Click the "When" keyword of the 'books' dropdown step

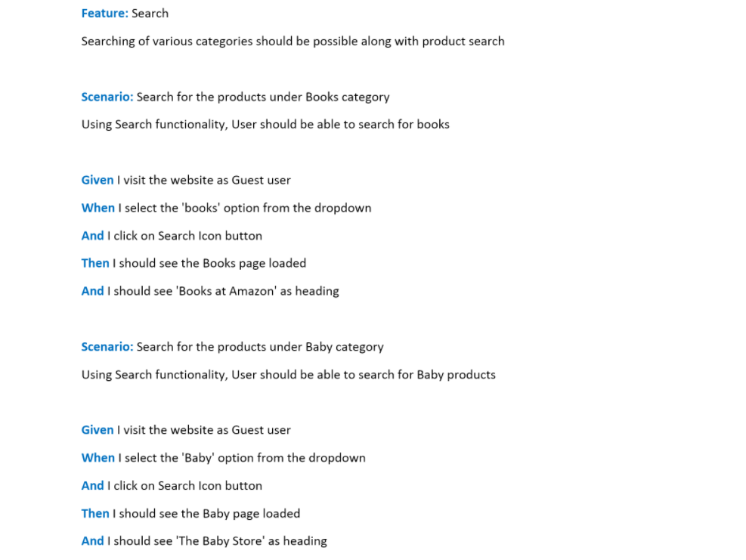[98, 208]
